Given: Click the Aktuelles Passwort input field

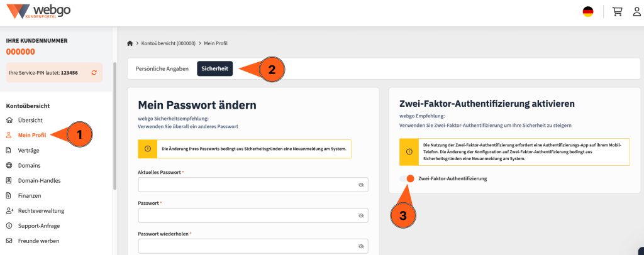Looking at the screenshot, I should tap(253, 185).
